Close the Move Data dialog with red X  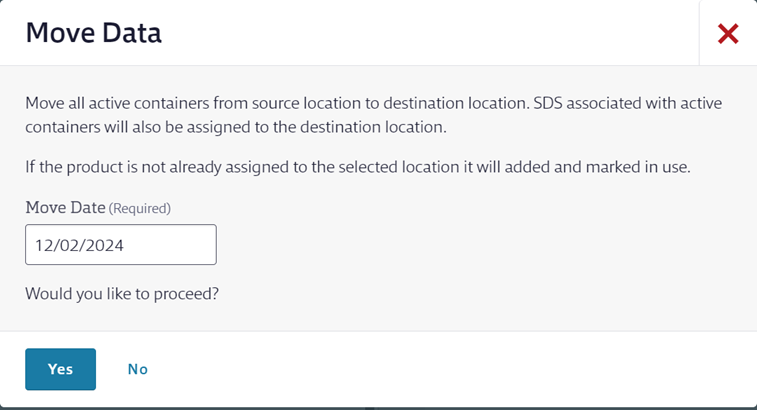(728, 34)
